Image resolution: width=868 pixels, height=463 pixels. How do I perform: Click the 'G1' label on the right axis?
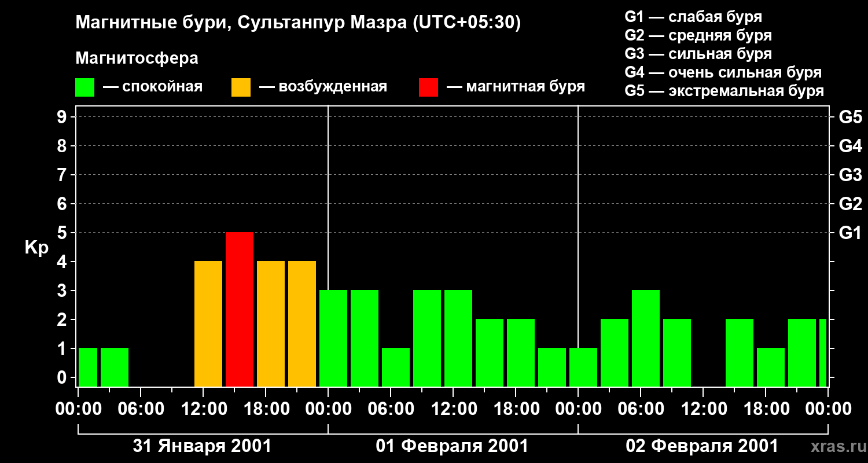click(850, 233)
